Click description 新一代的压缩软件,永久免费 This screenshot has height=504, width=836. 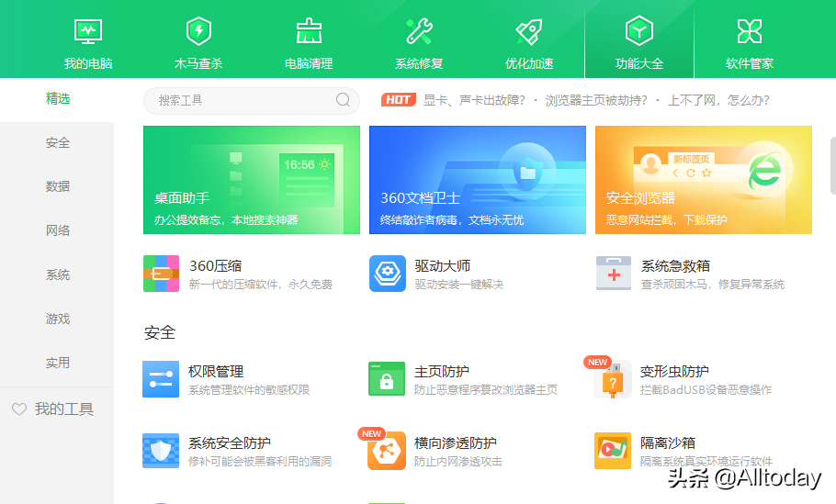pyautogui.click(x=261, y=285)
